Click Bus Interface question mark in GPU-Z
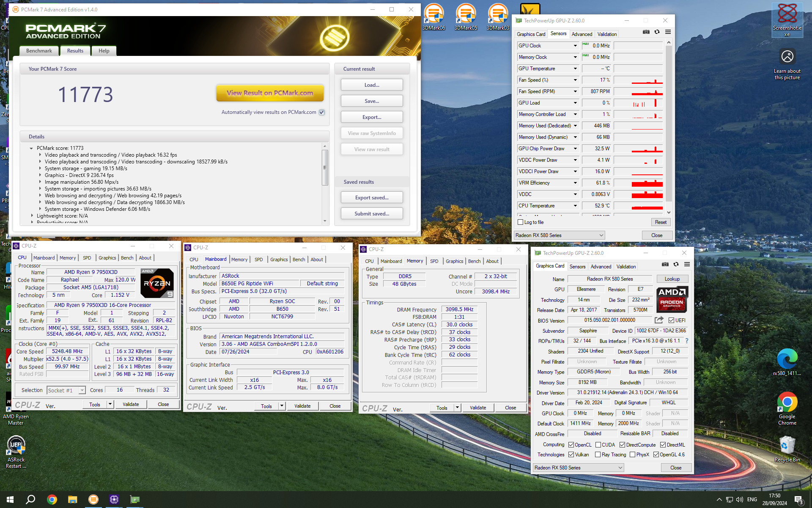This screenshot has width=812, height=508. [x=687, y=341]
